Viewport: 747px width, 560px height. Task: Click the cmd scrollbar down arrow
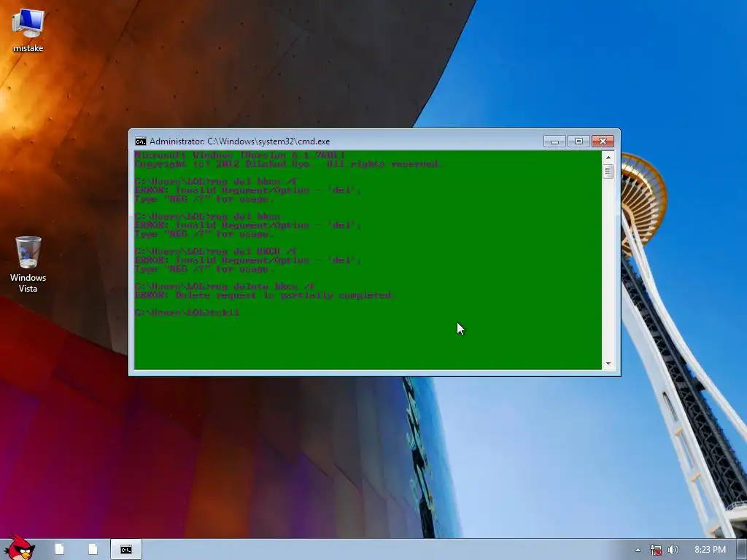(608, 363)
